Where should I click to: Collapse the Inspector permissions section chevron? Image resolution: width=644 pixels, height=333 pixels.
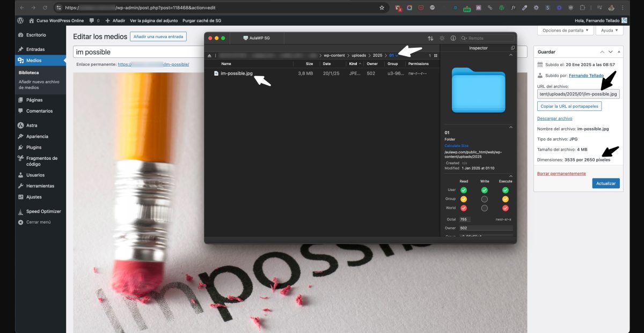(510, 175)
